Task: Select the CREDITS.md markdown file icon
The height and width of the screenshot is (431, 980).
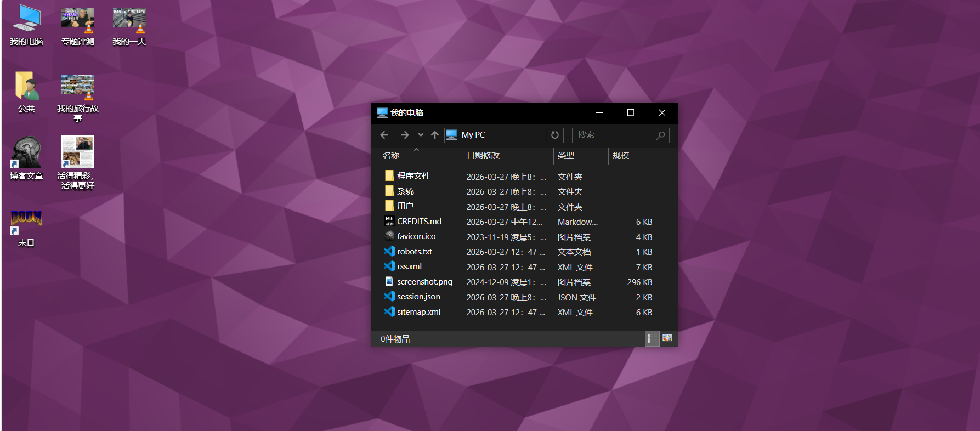Action: [x=389, y=221]
